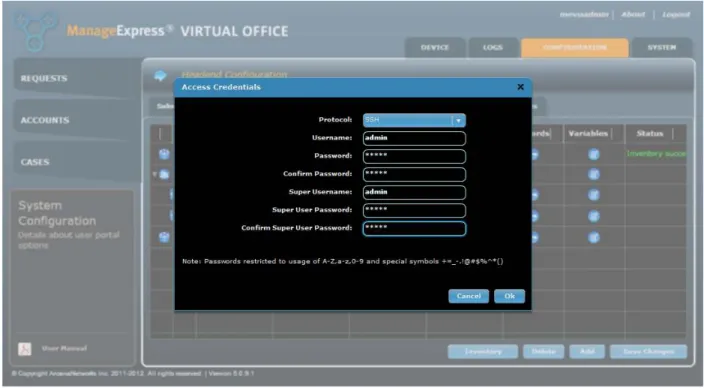Image resolution: width=704 pixels, height=388 pixels.
Task: Click the Super User Password field
Action: pos(414,210)
